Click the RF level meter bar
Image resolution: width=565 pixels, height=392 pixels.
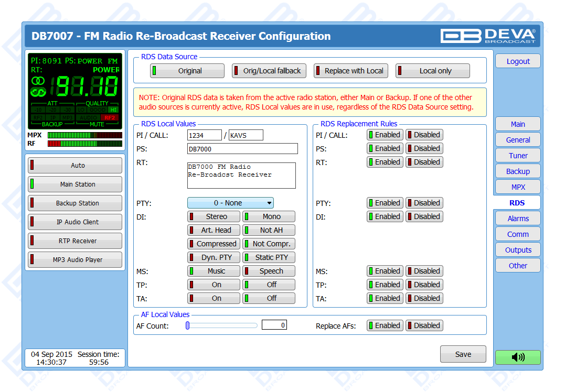point(84,144)
